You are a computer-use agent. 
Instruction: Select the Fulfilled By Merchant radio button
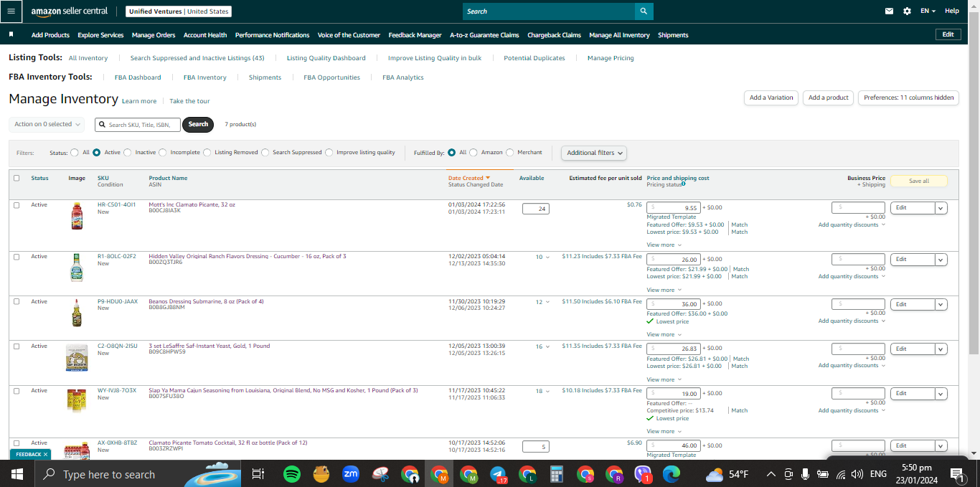(x=510, y=152)
